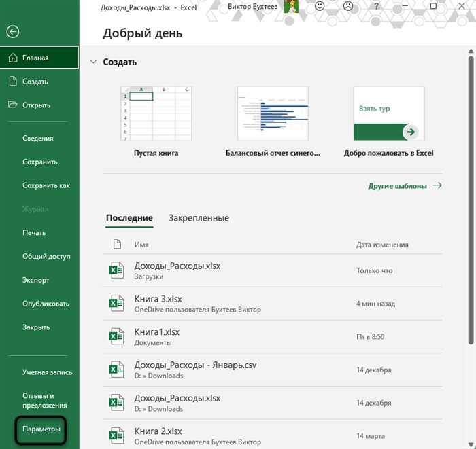
Task: Open the Печать menu item
Action: pyautogui.click(x=34, y=233)
